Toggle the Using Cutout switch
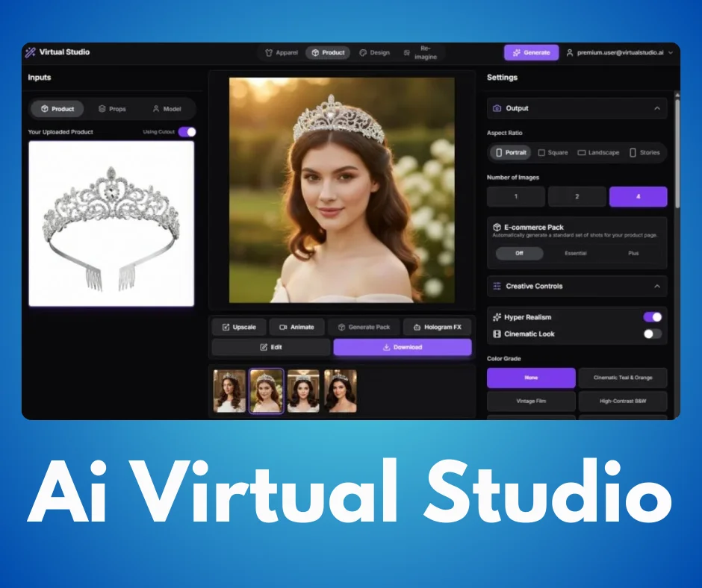Screen dimensions: 702x588 point(187,132)
